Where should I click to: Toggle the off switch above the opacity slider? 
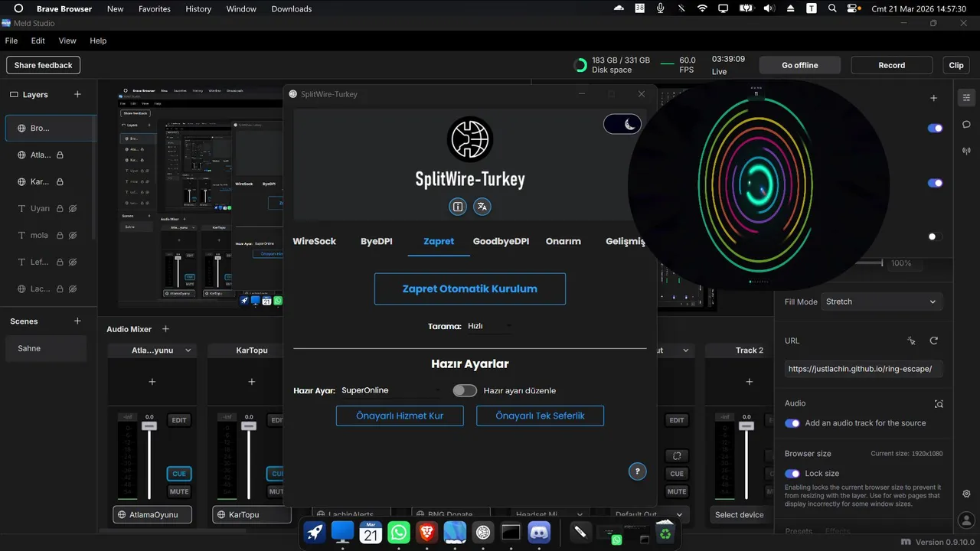(935, 236)
